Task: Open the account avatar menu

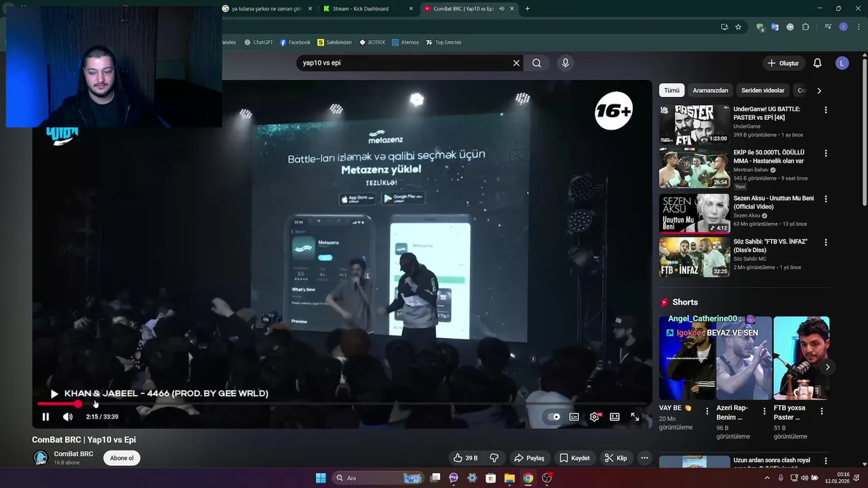Action: (x=842, y=63)
